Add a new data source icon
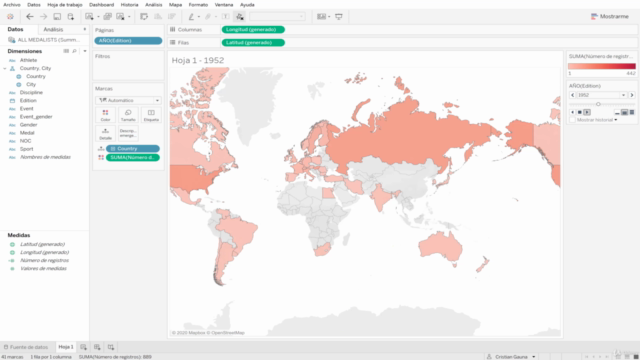Image resolution: width=640 pixels, height=360 pixels. (71, 17)
